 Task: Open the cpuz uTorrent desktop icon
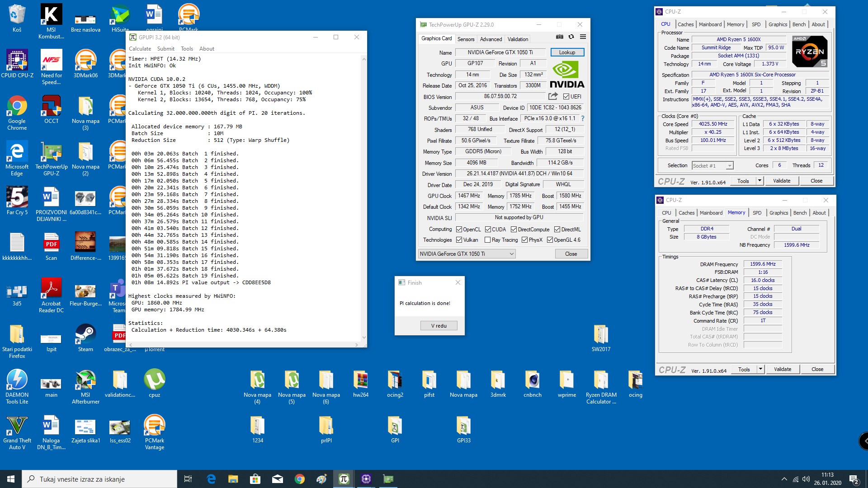(154, 383)
